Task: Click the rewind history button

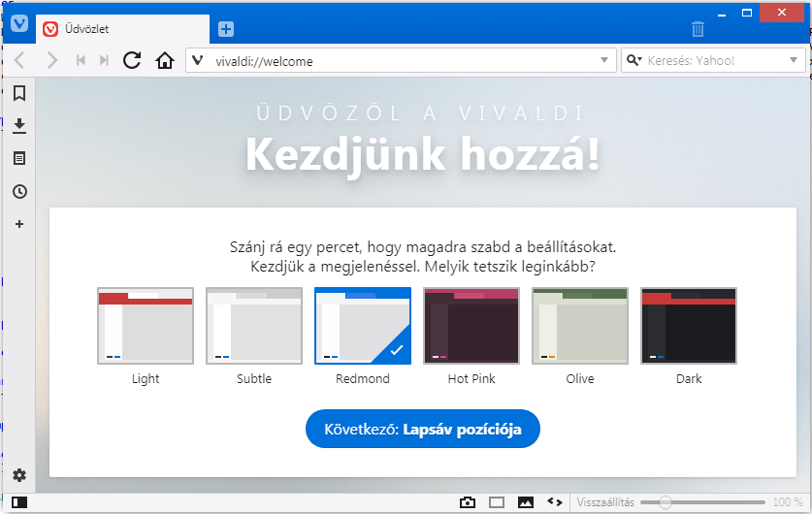Action: coord(81,60)
